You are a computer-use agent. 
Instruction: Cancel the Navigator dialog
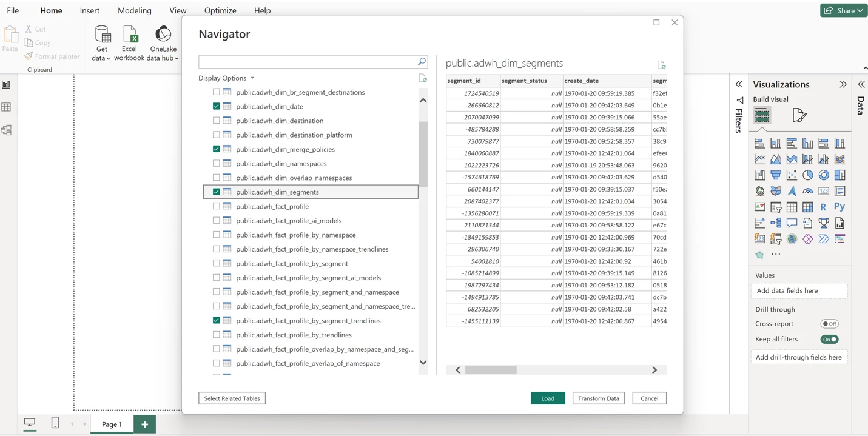coord(649,398)
